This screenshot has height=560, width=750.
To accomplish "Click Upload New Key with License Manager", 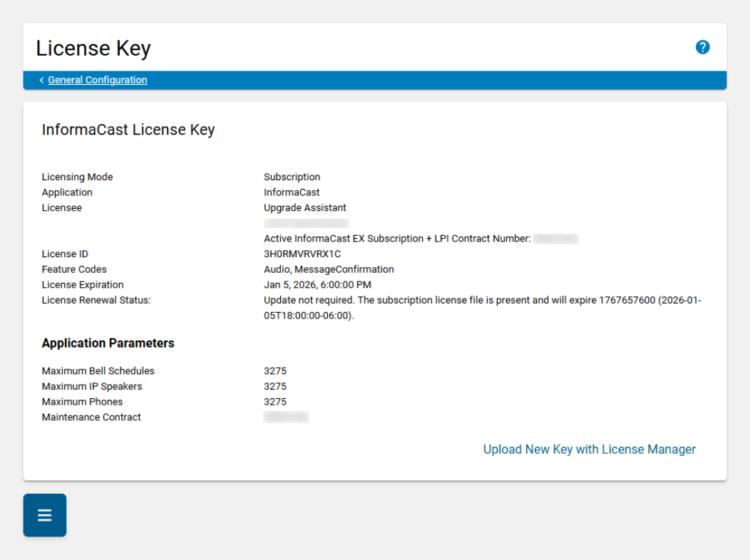I will pos(590,450).
